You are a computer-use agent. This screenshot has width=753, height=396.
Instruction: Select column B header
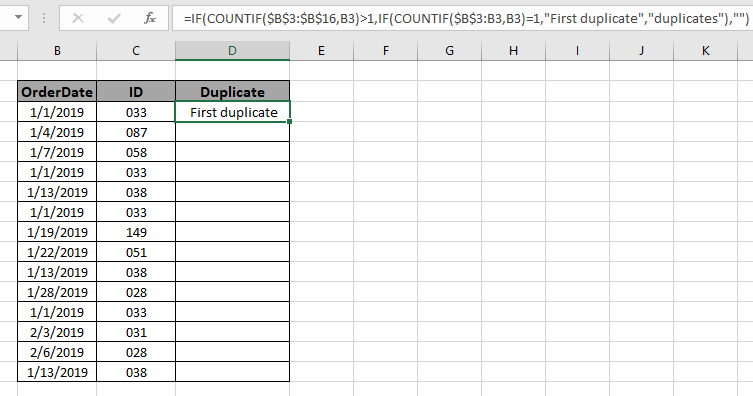click(57, 51)
